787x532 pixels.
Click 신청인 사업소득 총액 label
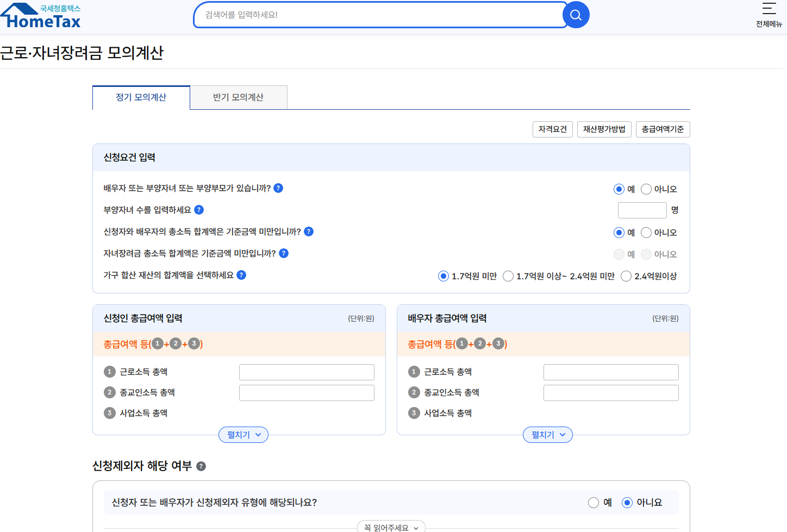point(143,413)
